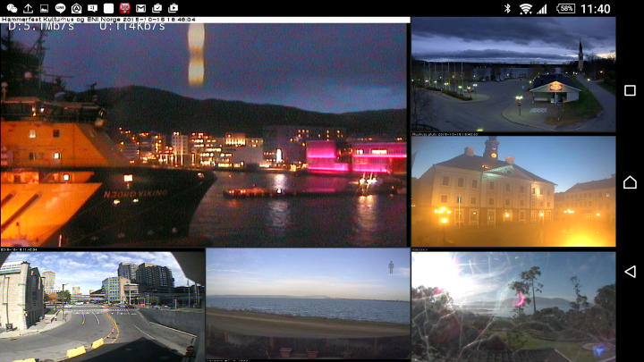Viewport: 644px width, 362px height.
Task: Tap the Bluetooth status icon
Action: [507, 8]
